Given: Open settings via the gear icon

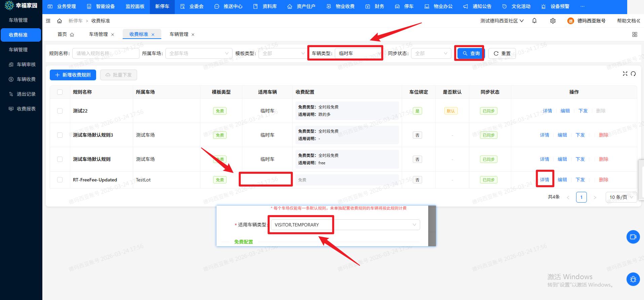Looking at the screenshot, I should pyautogui.click(x=553, y=21).
